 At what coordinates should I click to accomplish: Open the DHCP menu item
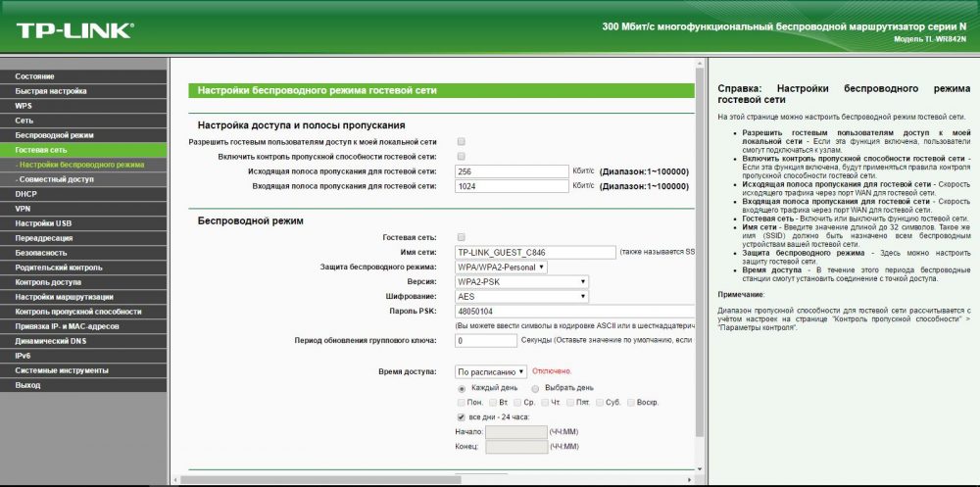click(x=83, y=194)
